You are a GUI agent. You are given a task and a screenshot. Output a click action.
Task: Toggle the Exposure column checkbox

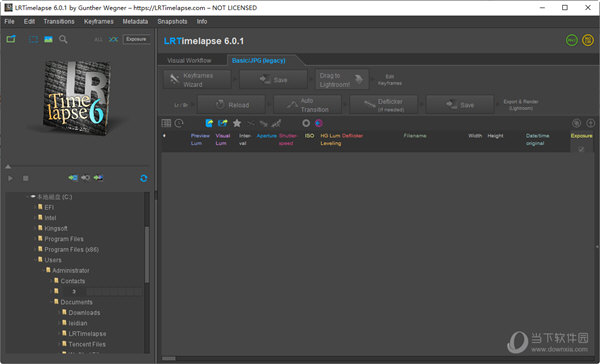click(x=582, y=149)
